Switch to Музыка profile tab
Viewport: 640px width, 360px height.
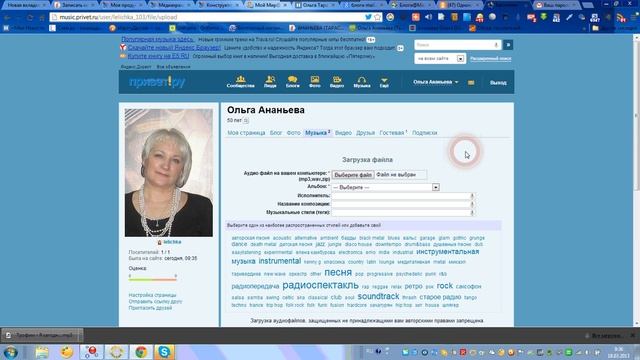(318, 133)
